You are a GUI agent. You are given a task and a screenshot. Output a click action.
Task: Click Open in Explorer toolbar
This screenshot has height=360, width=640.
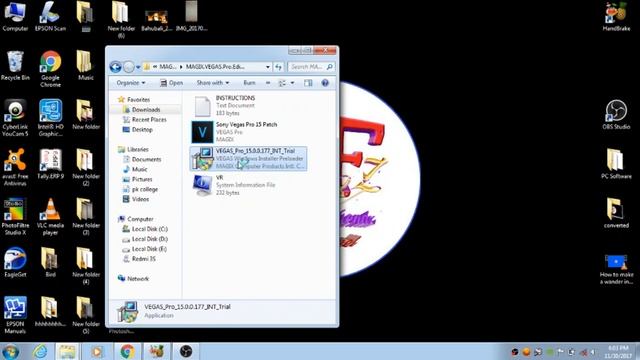[171, 83]
